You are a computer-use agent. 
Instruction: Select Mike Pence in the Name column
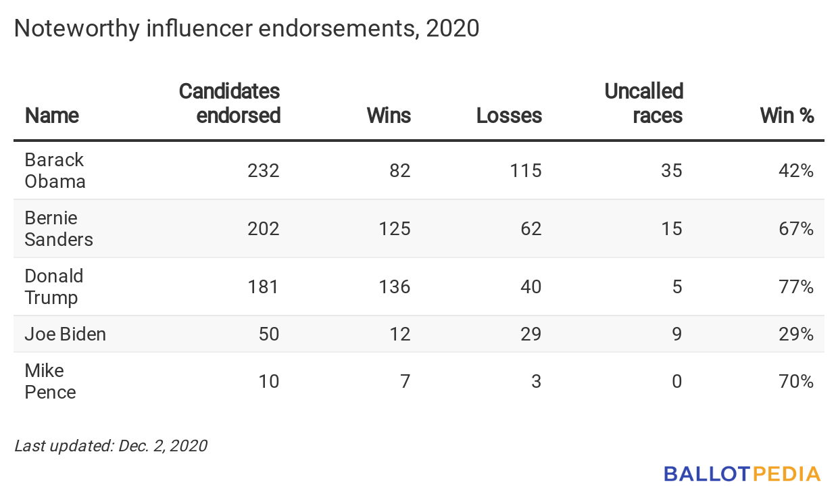(x=51, y=381)
